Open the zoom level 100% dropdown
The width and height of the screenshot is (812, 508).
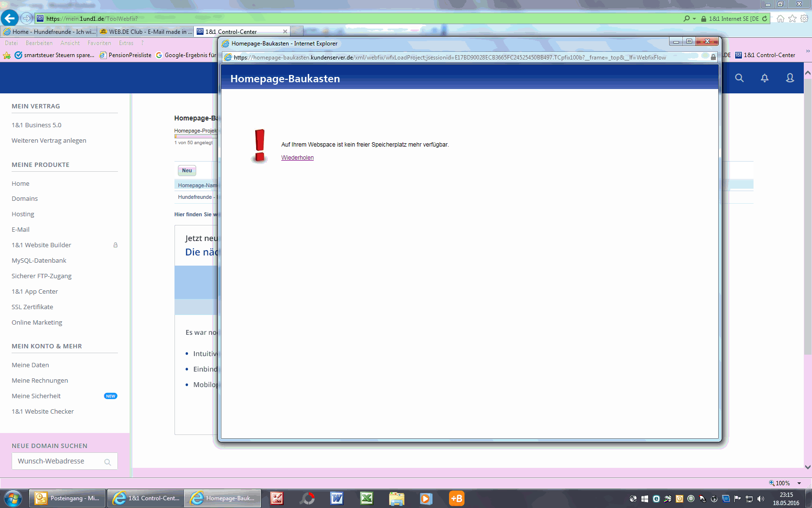[799, 483]
